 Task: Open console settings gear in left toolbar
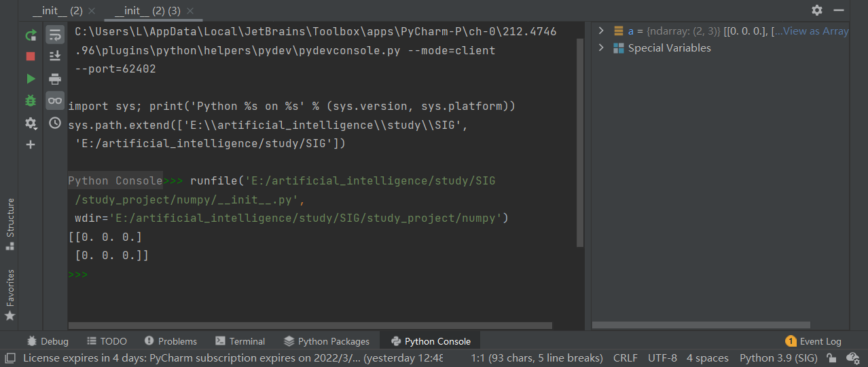[31, 123]
